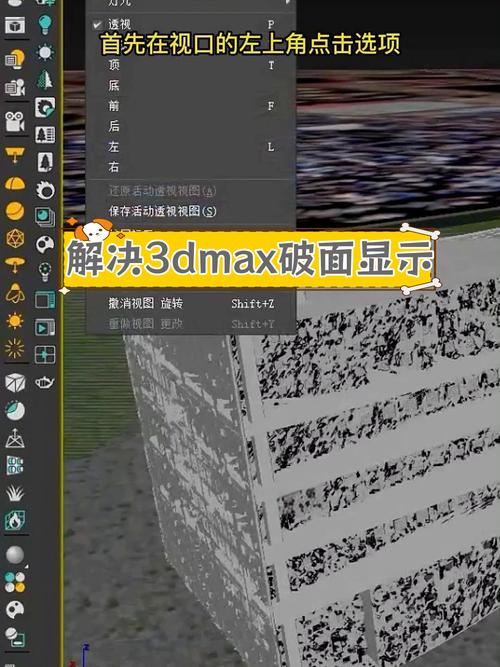
Task: Click the gear with teal swirl icon
Action: pyautogui.click(x=45, y=107)
